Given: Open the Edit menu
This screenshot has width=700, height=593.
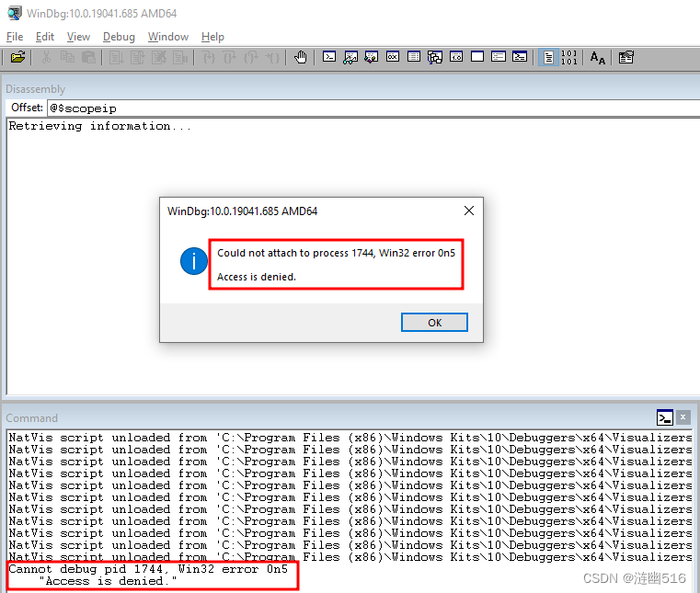Looking at the screenshot, I should click(45, 37).
